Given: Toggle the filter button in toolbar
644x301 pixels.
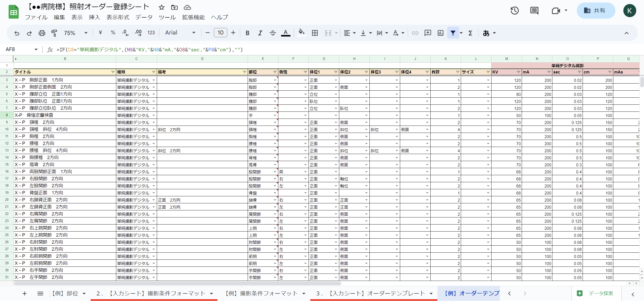Looking at the screenshot, I should (453, 33).
